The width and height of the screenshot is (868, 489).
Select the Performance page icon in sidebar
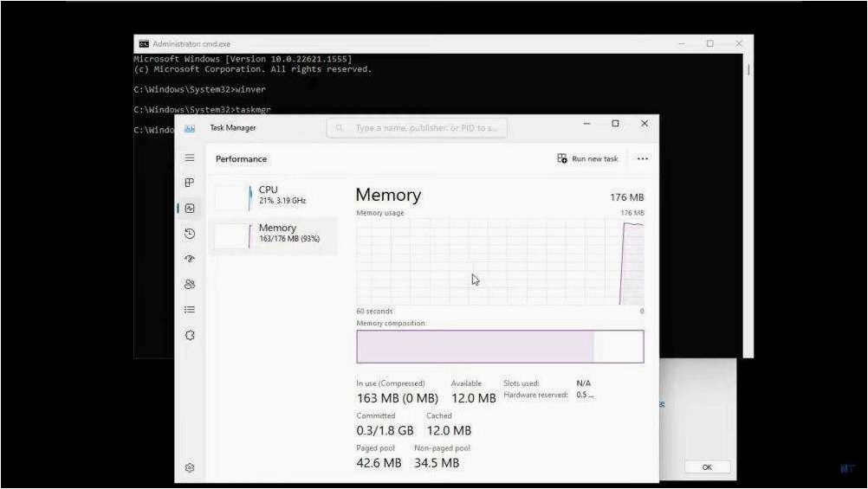tap(190, 209)
